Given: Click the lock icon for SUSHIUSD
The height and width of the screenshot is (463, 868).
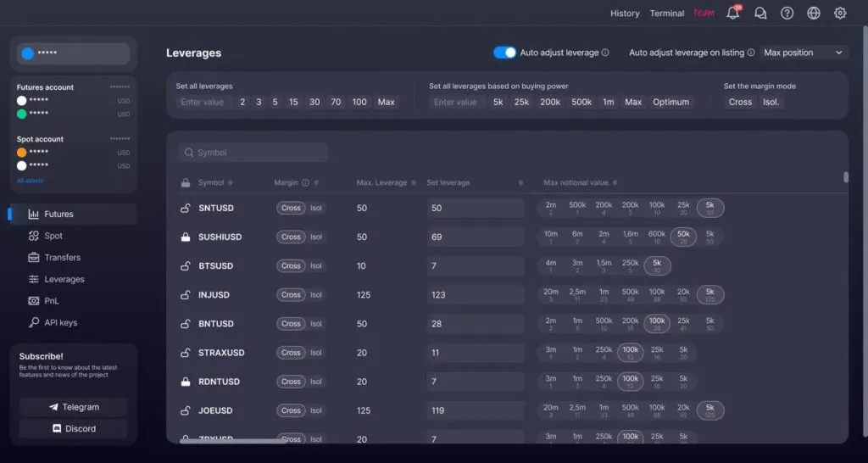Looking at the screenshot, I should (186, 237).
